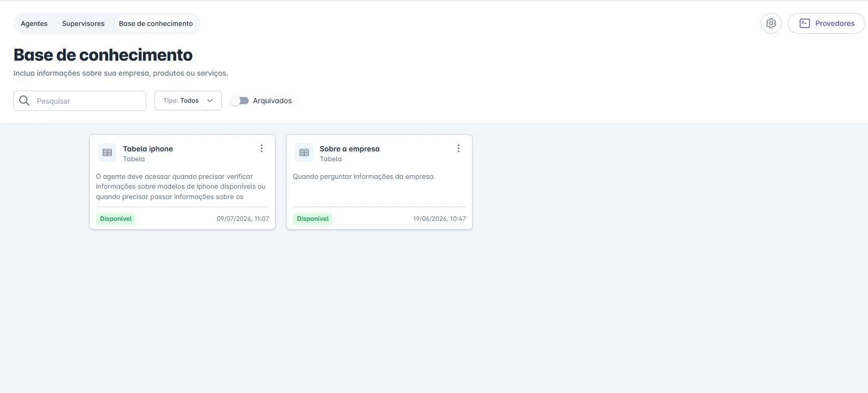Switch to the Agentes tab
The width and height of the screenshot is (868, 393).
[34, 23]
